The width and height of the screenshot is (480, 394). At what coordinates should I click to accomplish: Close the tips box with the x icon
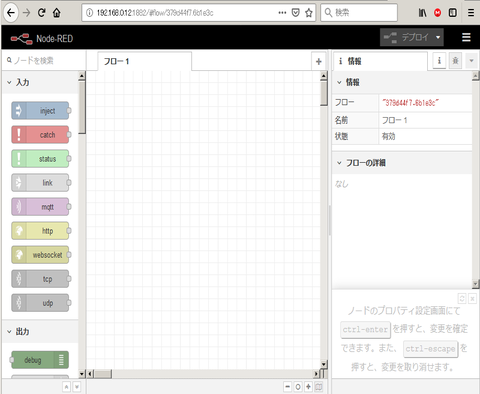[x=472, y=298]
